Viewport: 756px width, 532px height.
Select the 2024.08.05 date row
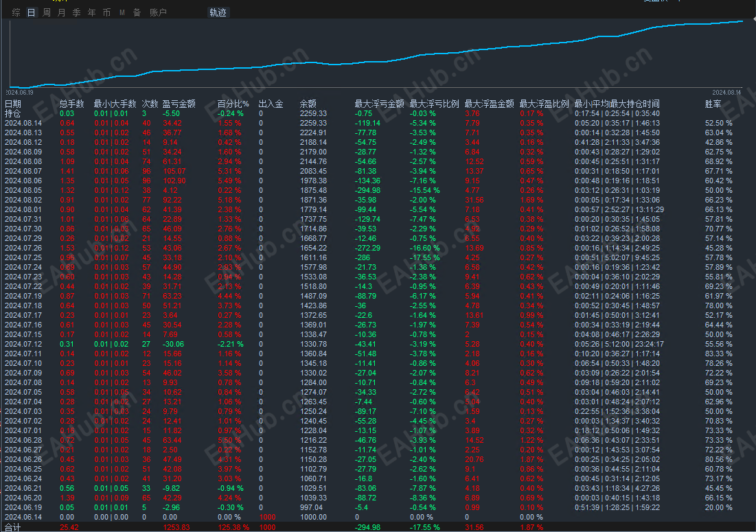click(23, 190)
